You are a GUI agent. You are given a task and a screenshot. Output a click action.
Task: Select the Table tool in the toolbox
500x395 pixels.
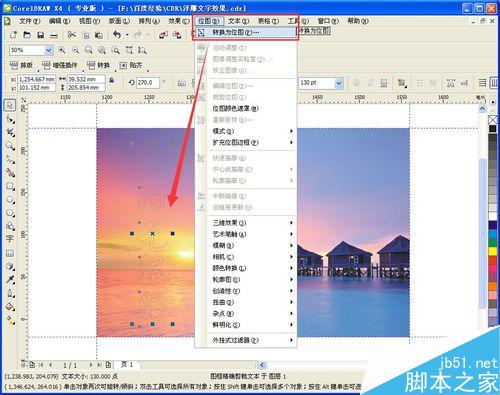10,253
